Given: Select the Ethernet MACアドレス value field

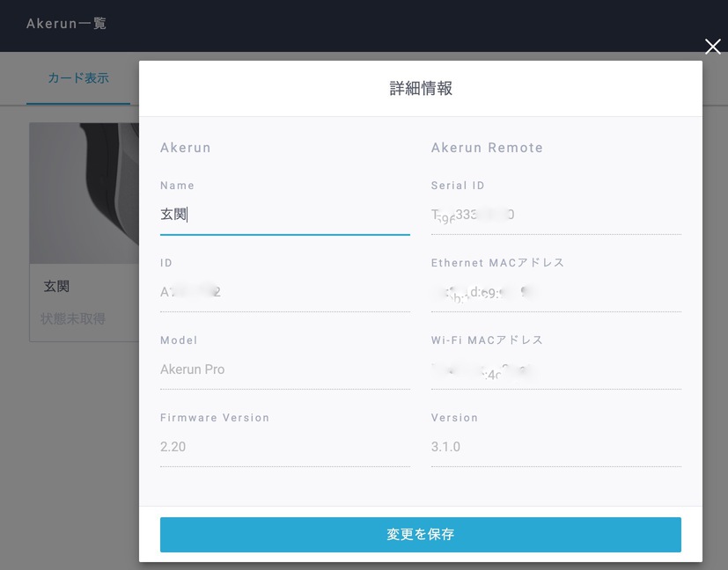Looking at the screenshot, I should [x=555, y=292].
